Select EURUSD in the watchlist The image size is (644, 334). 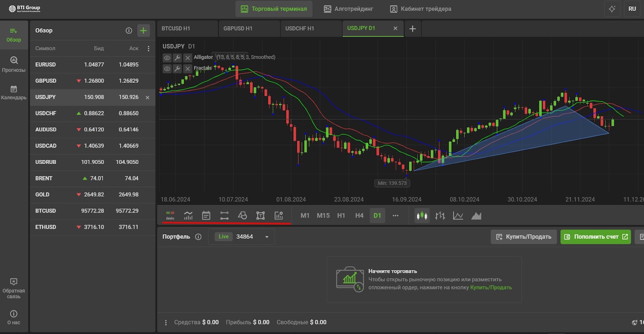pyautogui.click(x=93, y=65)
